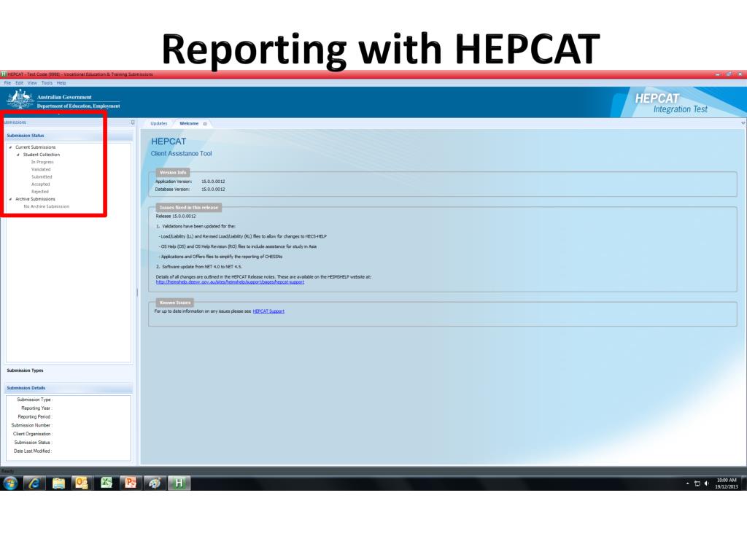The image size is (747, 560).
Task: Select the Validated status item
Action: pos(41,169)
